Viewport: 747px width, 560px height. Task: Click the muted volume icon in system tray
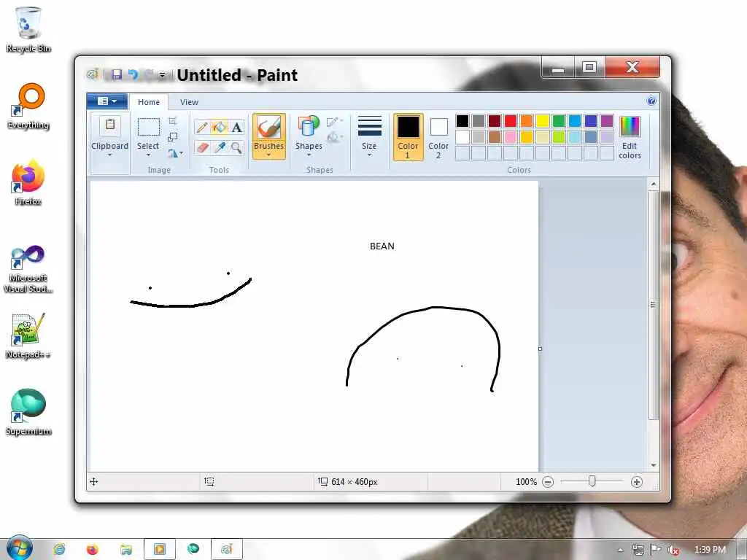point(673,550)
